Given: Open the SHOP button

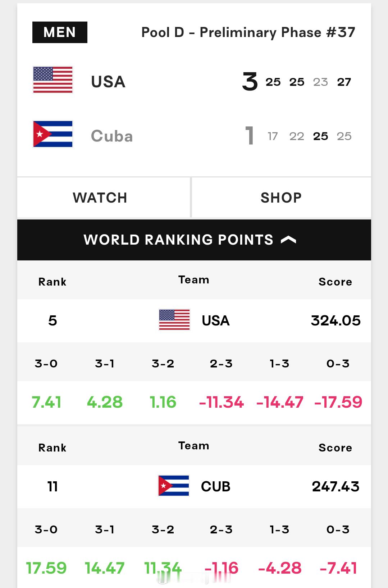Looking at the screenshot, I should point(282,198).
